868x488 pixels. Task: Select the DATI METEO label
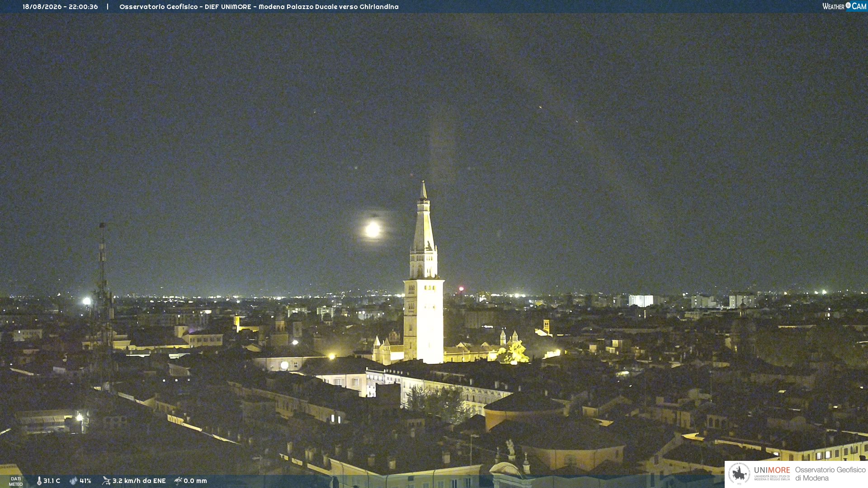16,481
